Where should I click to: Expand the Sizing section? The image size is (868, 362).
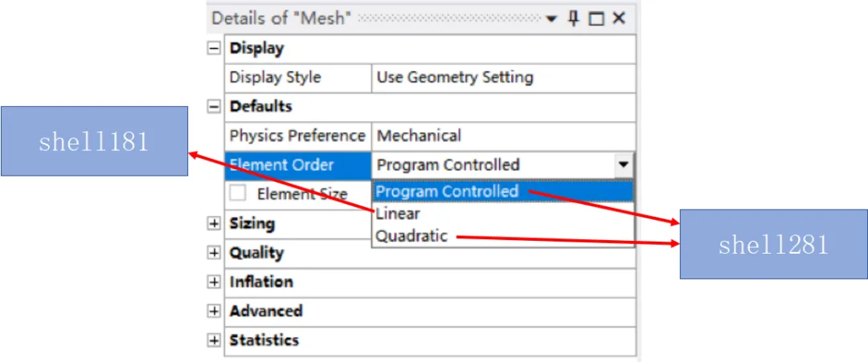(213, 224)
